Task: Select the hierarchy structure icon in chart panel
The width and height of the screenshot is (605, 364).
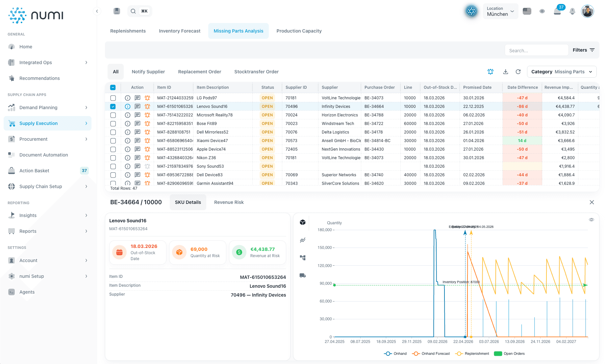Action: [303, 258]
